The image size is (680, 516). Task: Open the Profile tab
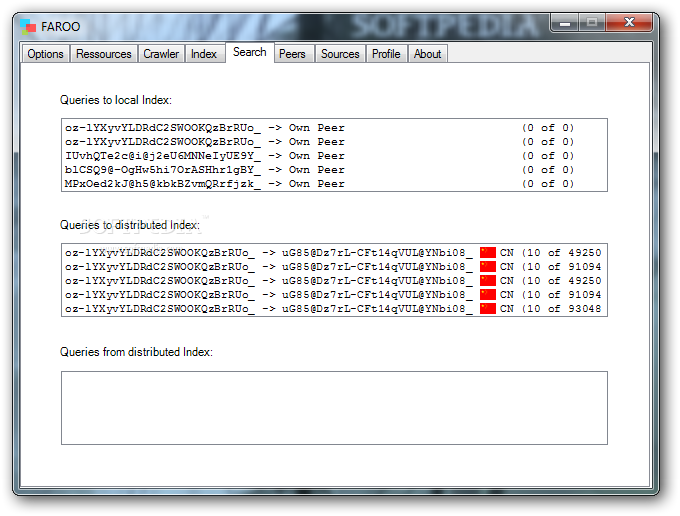coord(386,54)
